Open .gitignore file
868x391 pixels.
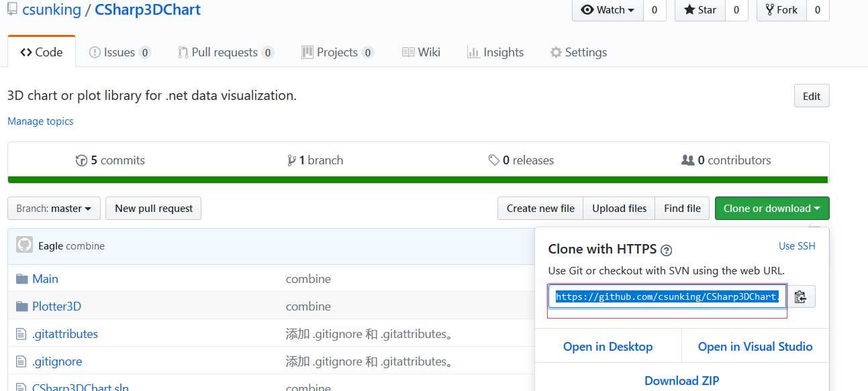point(57,361)
